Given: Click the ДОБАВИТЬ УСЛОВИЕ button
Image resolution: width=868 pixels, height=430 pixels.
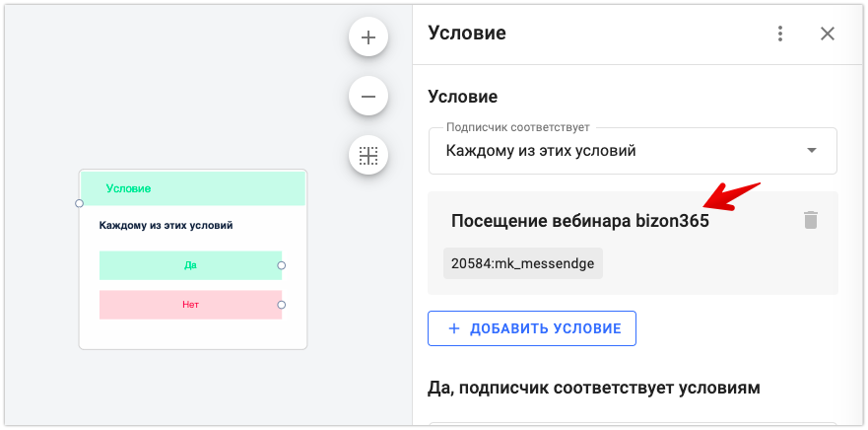Looking at the screenshot, I should click(532, 328).
